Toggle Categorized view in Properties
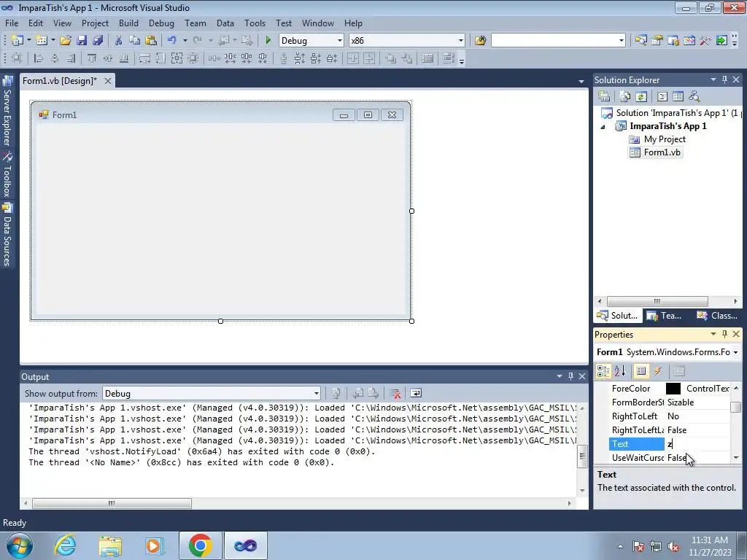 click(603, 371)
